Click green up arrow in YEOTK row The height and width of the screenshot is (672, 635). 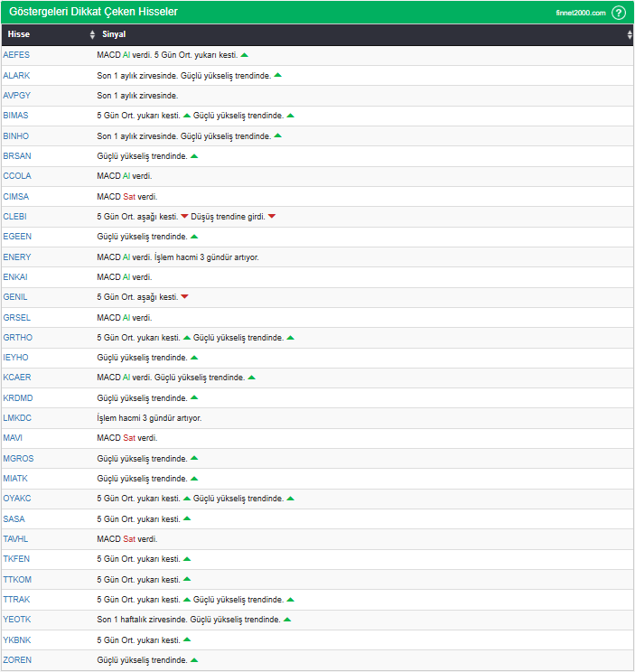click(x=287, y=620)
